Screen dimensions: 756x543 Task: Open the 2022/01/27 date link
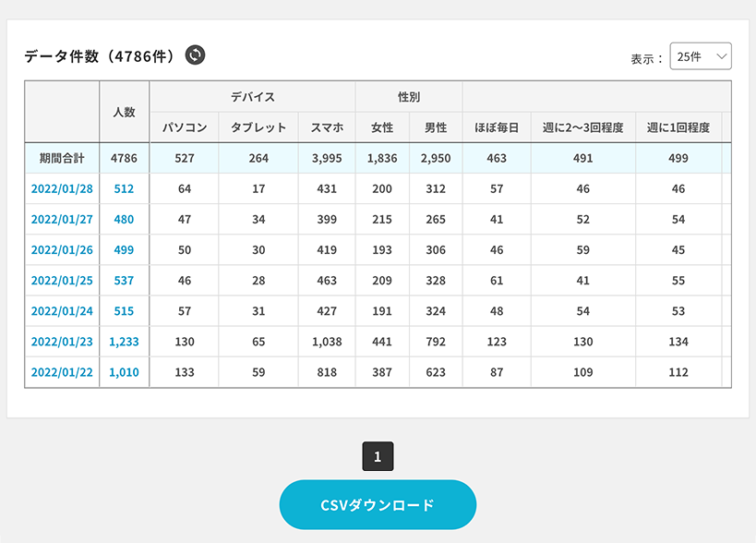[61, 219]
